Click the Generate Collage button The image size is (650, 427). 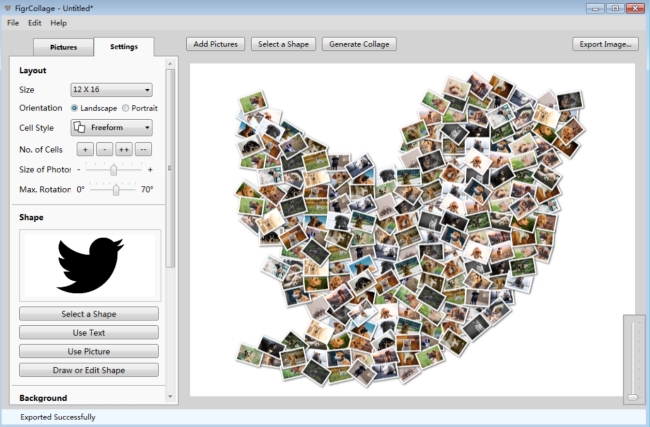click(359, 44)
